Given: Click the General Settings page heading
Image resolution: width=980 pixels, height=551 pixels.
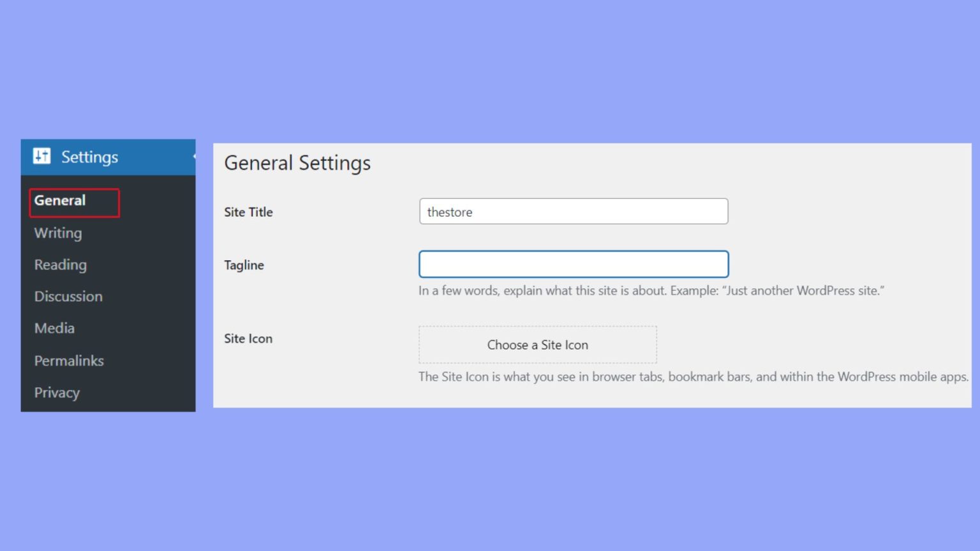Looking at the screenshot, I should point(297,163).
